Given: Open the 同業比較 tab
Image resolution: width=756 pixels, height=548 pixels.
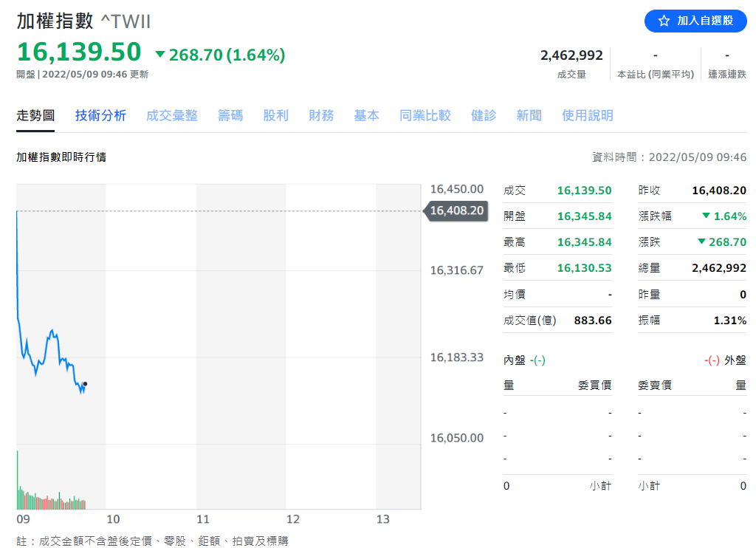Looking at the screenshot, I should pyautogui.click(x=425, y=115).
